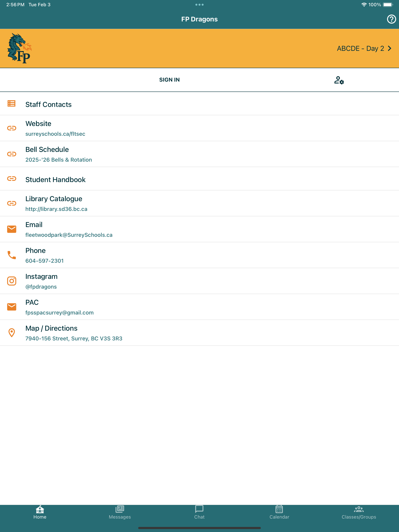Open the Calendar tab

pyautogui.click(x=279, y=512)
